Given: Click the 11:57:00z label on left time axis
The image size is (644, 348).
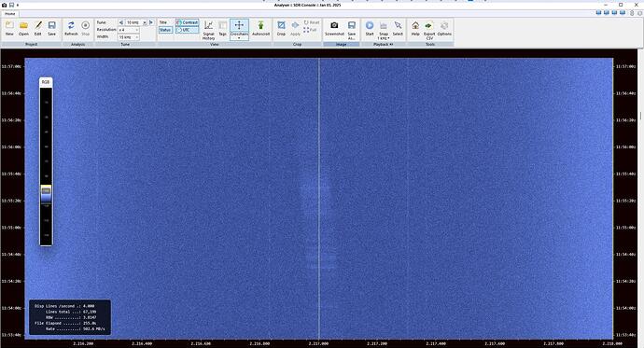Looking at the screenshot, I should point(11,66).
